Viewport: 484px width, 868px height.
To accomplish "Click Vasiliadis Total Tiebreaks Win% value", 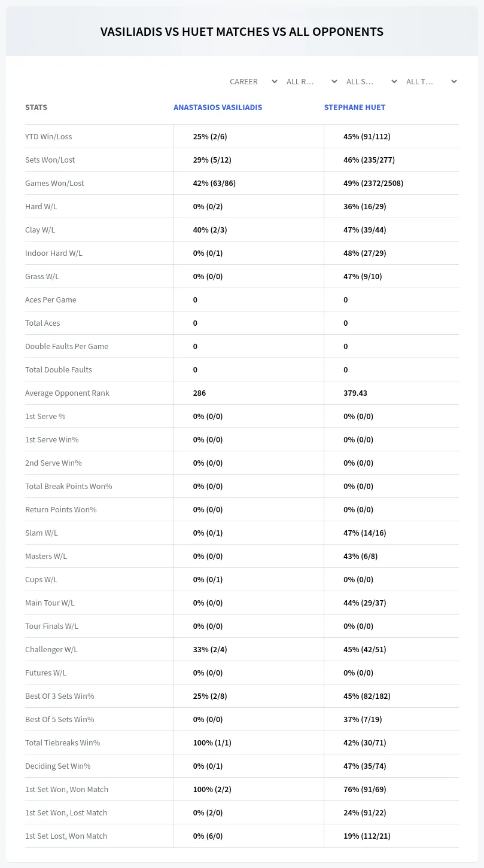I will point(212,742).
